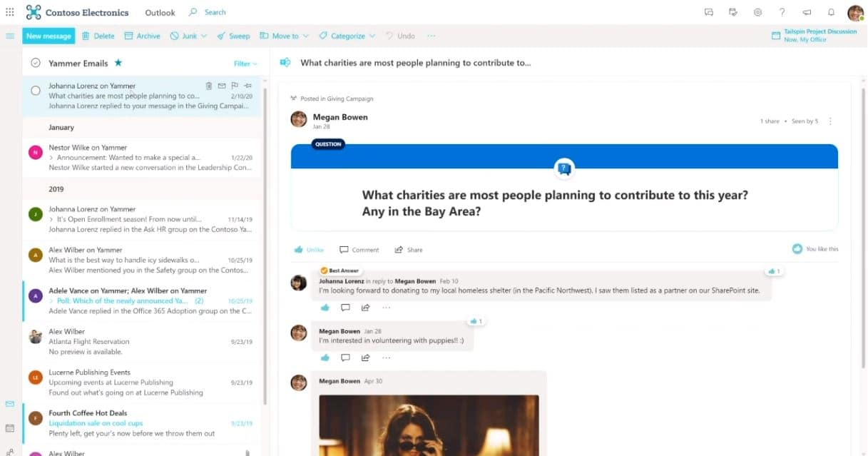Expand the Junk dropdown arrow
This screenshot has height=456, width=868.
point(204,36)
